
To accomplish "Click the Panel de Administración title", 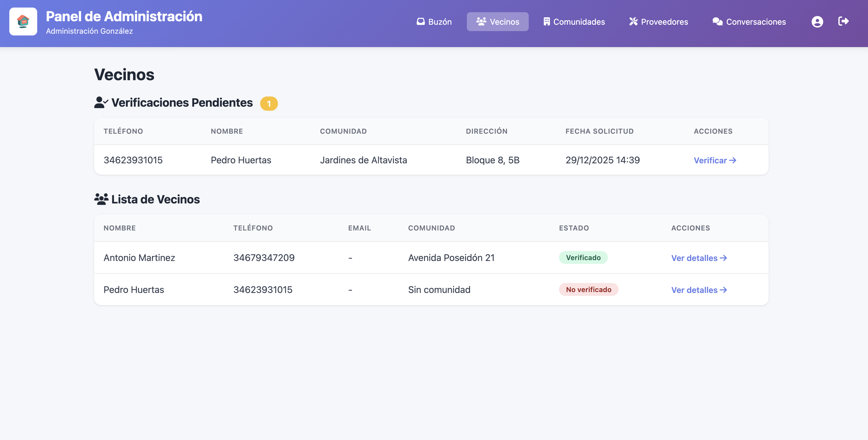I will (x=124, y=17).
